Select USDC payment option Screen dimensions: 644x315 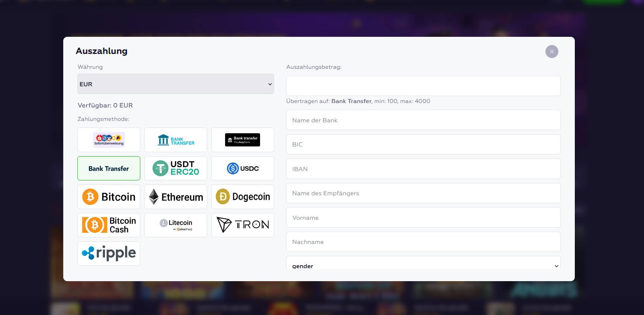pyautogui.click(x=243, y=168)
